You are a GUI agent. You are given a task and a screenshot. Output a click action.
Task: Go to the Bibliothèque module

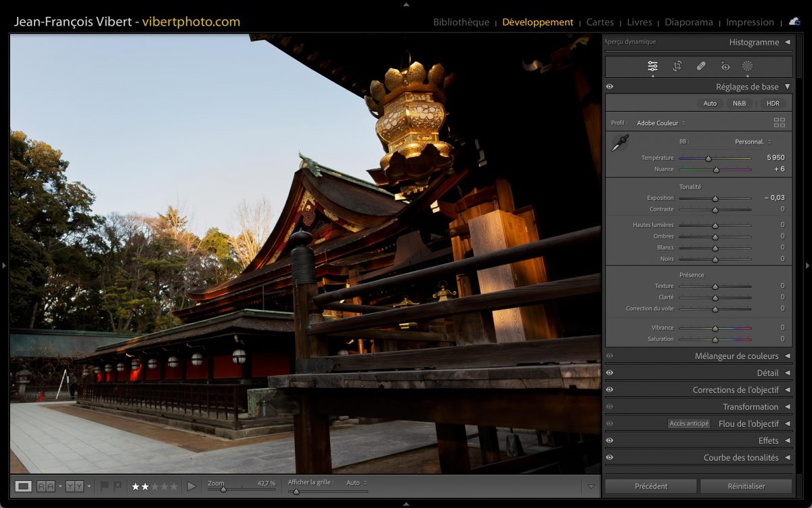point(461,22)
